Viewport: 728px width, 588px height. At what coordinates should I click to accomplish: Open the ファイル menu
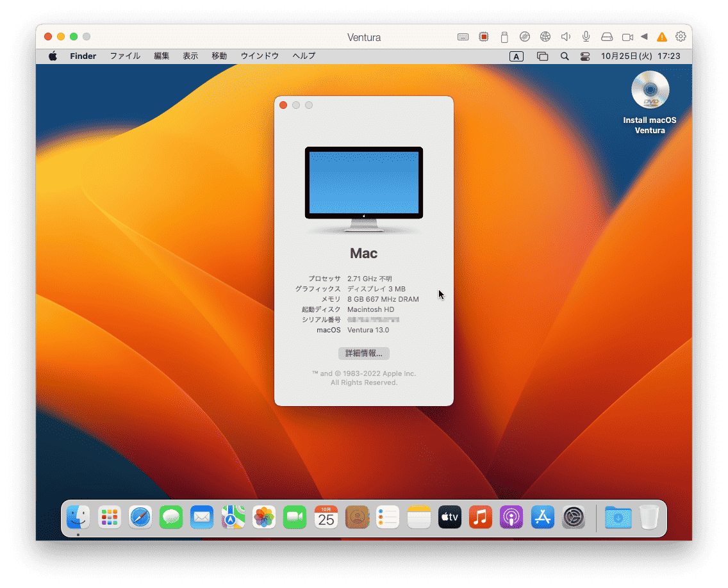(125, 56)
